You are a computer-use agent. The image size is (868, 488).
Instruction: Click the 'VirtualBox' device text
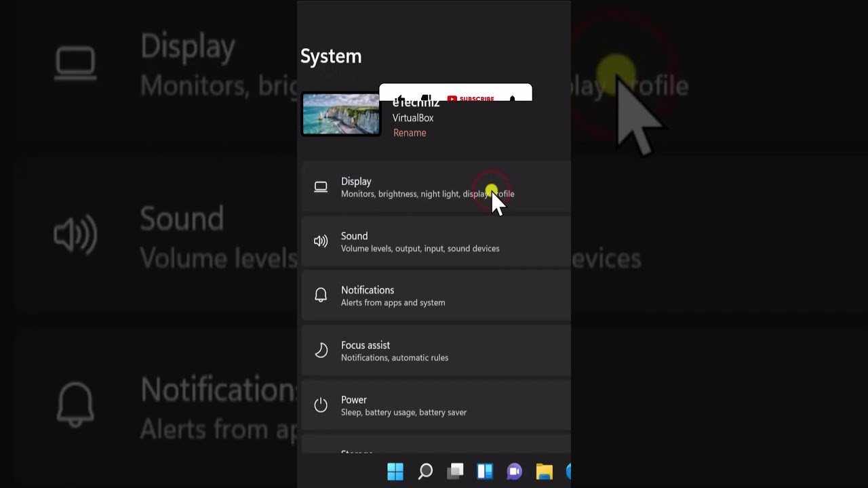click(413, 118)
